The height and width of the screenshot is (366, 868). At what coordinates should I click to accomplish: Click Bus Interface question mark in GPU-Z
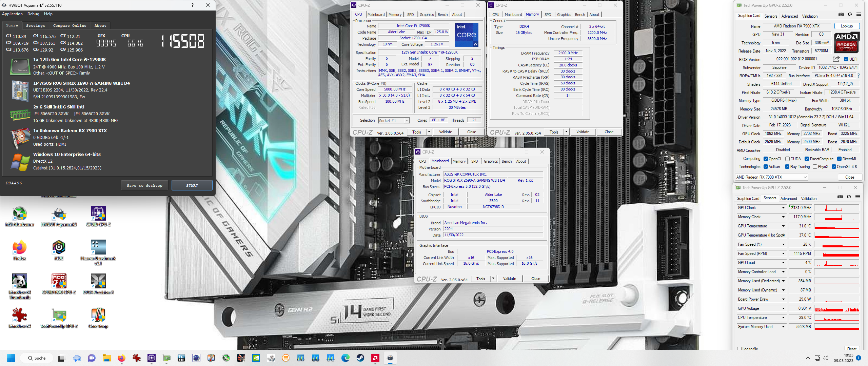pos(859,76)
